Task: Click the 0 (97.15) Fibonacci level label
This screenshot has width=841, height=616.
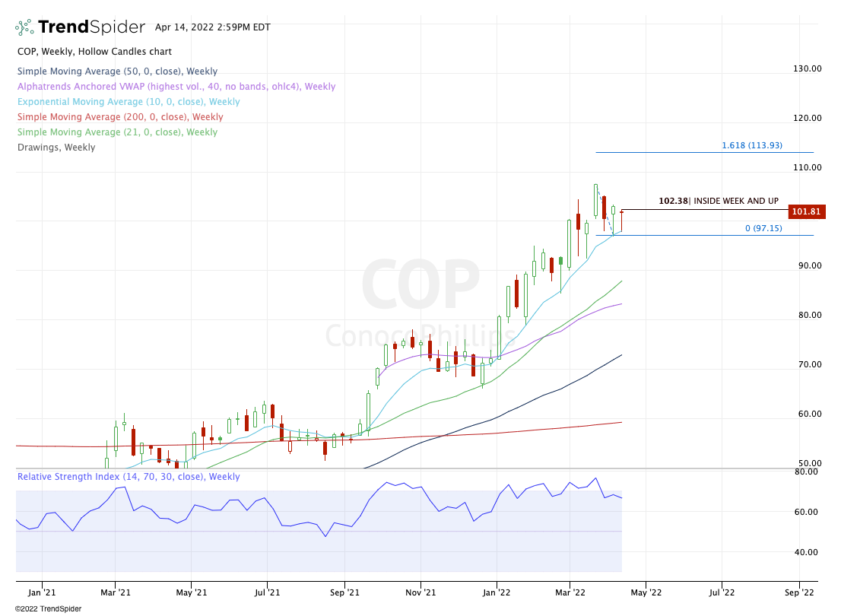Action: [763, 228]
